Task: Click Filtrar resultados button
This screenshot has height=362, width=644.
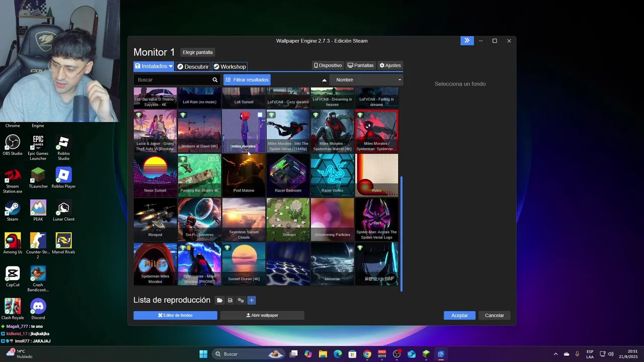Action: [247, 80]
